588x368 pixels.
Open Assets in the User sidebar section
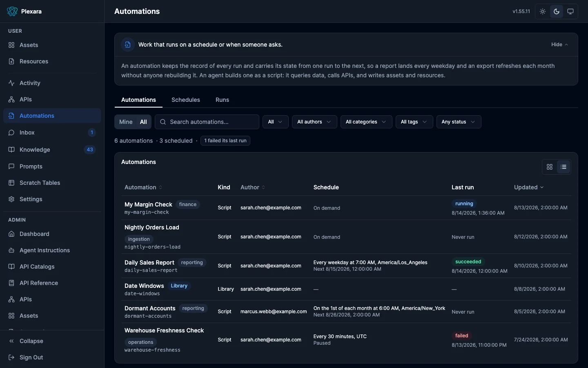(52, 45)
